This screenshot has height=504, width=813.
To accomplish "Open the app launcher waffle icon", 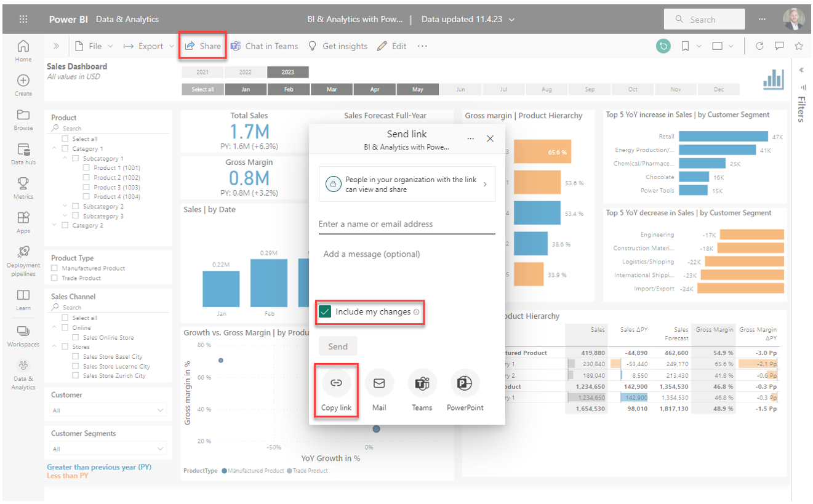I will [23, 19].
